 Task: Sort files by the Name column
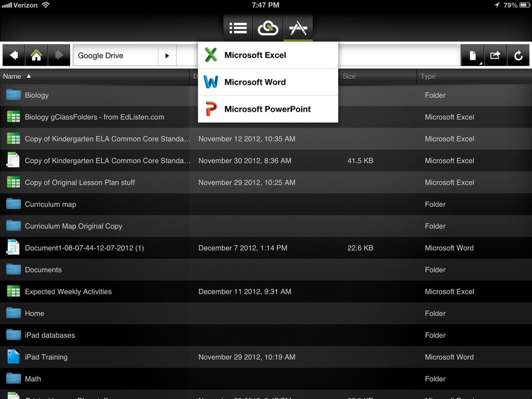click(12, 77)
